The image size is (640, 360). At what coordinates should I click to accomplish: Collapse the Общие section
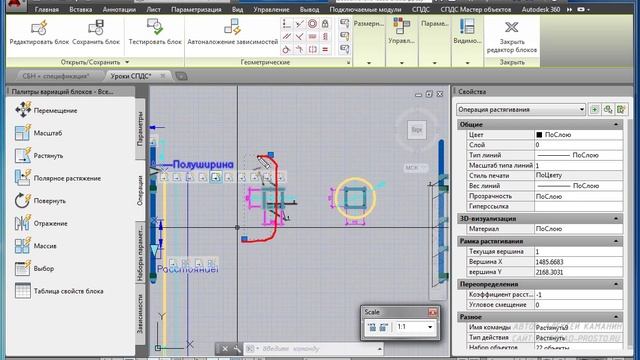[x=616, y=124]
